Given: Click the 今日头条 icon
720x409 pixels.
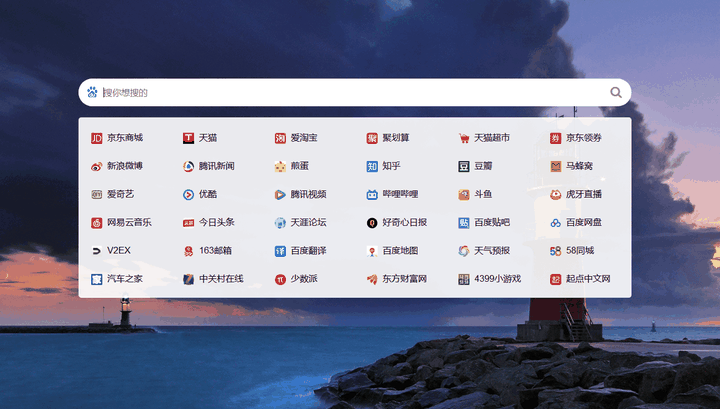Looking at the screenshot, I should 188,223.
